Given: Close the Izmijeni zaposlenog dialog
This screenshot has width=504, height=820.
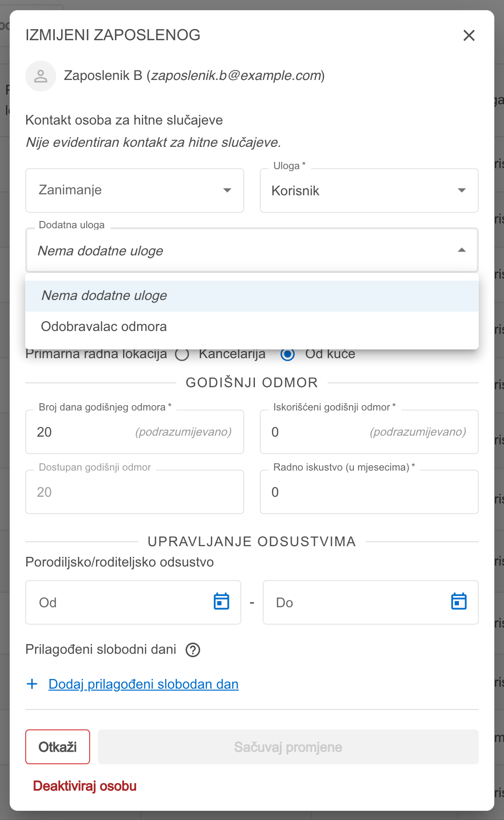Looking at the screenshot, I should tap(469, 35).
